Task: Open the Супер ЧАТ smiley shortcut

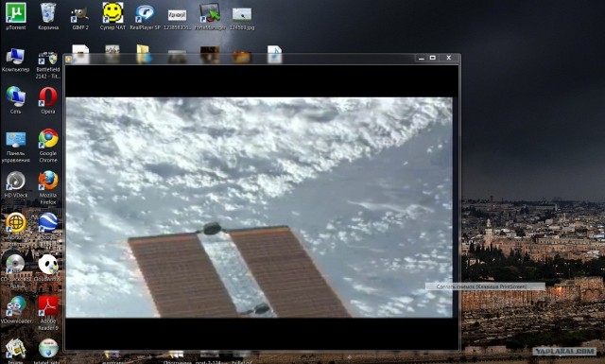Action: (x=112, y=16)
